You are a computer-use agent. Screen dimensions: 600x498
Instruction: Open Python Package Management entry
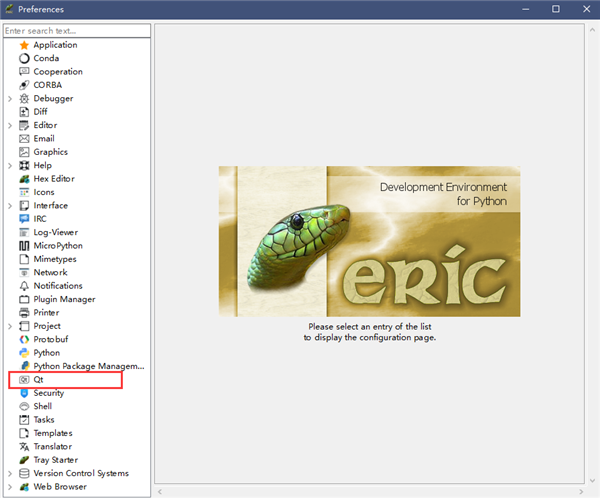point(89,366)
